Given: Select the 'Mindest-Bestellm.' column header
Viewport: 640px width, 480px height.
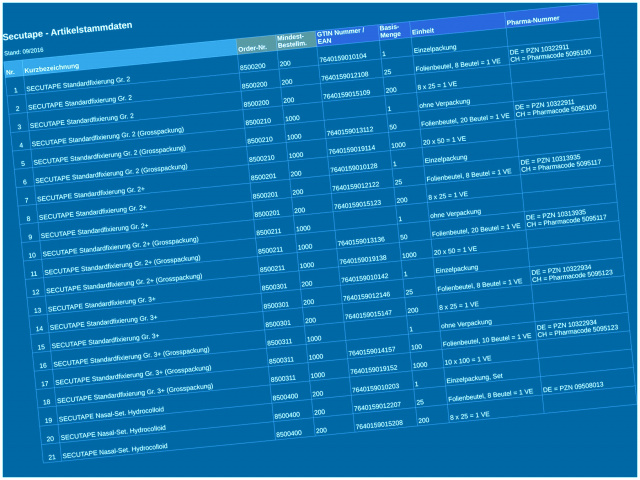Looking at the screenshot, I should click(x=291, y=41).
